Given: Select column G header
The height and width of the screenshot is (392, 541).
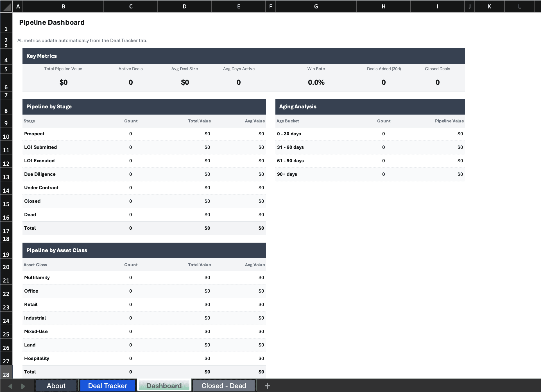Looking at the screenshot, I should 316,6.
